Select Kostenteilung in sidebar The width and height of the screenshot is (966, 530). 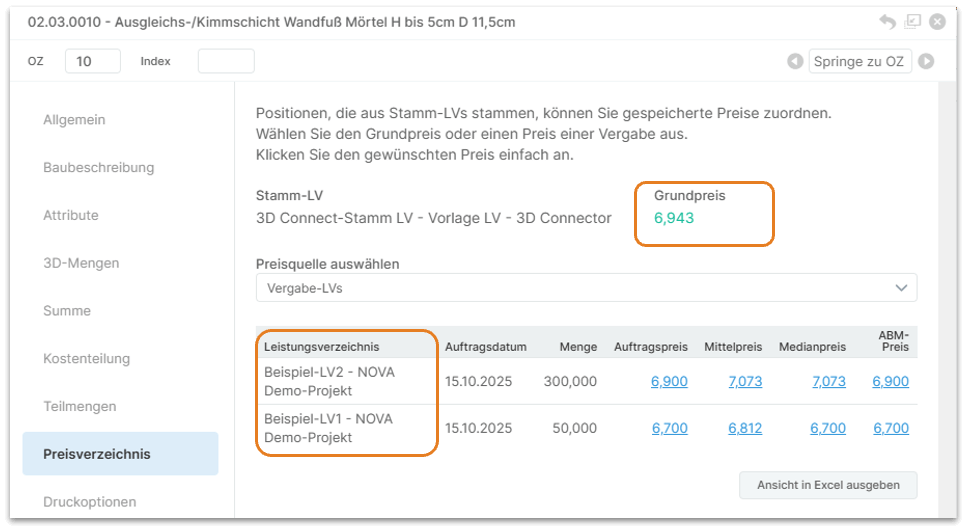[x=86, y=358]
